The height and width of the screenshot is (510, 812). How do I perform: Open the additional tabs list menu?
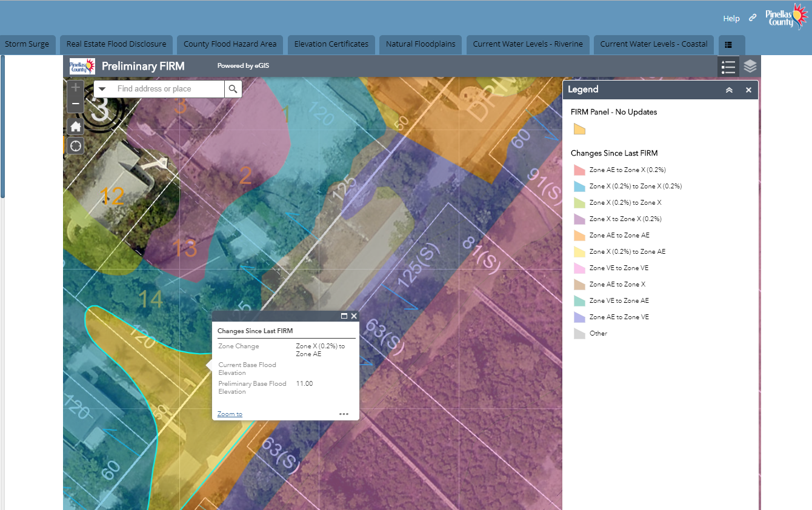point(728,44)
